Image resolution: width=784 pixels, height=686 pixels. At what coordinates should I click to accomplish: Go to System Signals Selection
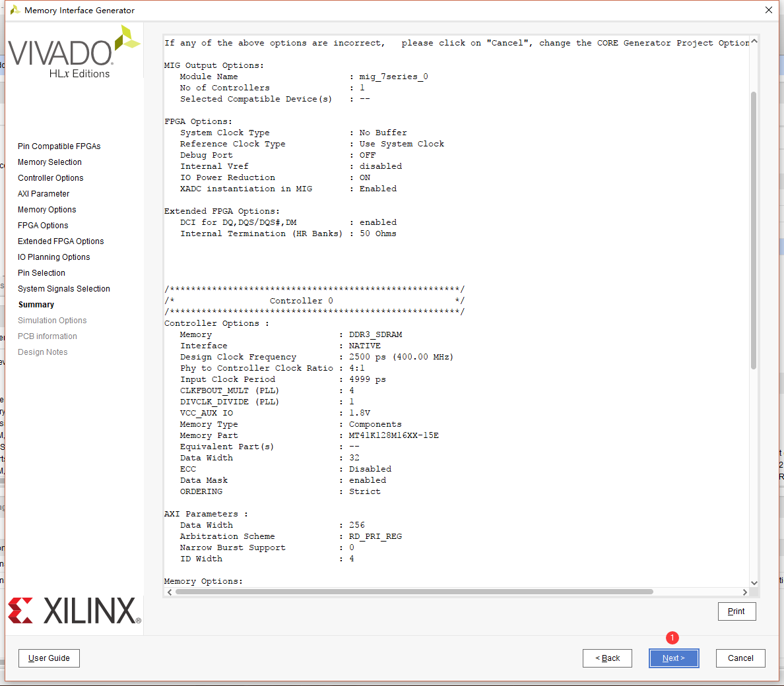point(63,288)
